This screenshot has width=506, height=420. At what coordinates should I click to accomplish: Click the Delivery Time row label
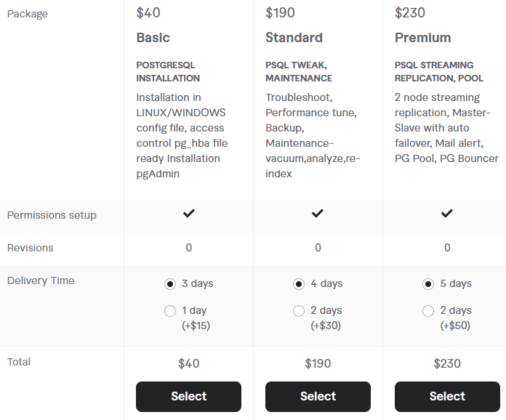click(x=41, y=280)
